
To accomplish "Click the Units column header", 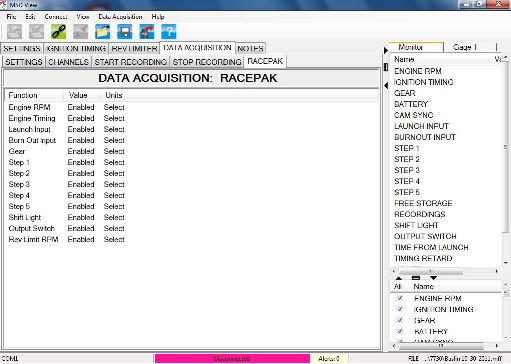I will [x=114, y=95].
